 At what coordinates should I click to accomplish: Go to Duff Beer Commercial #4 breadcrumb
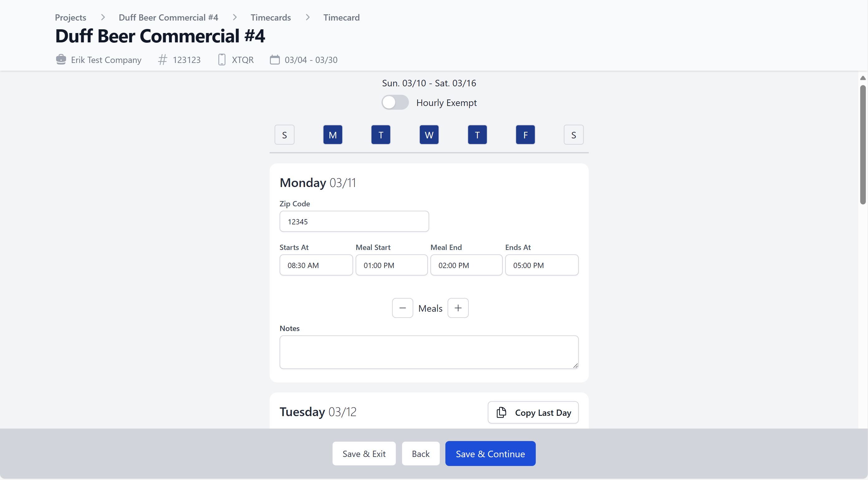pos(168,17)
